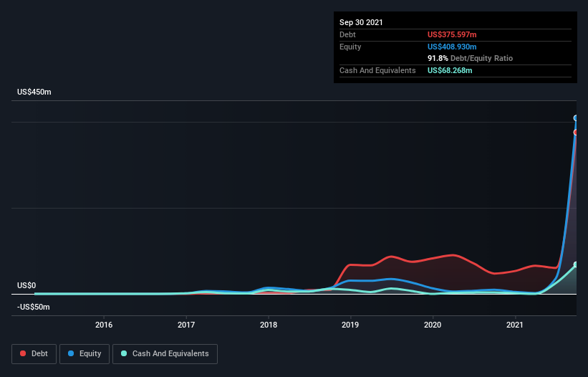Screen dimensions: 588x377
Task: Toggle the Equity series legend button
Action: point(85,354)
